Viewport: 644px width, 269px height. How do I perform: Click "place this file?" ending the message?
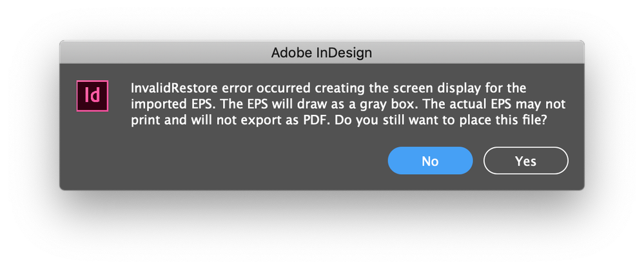coord(505,120)
